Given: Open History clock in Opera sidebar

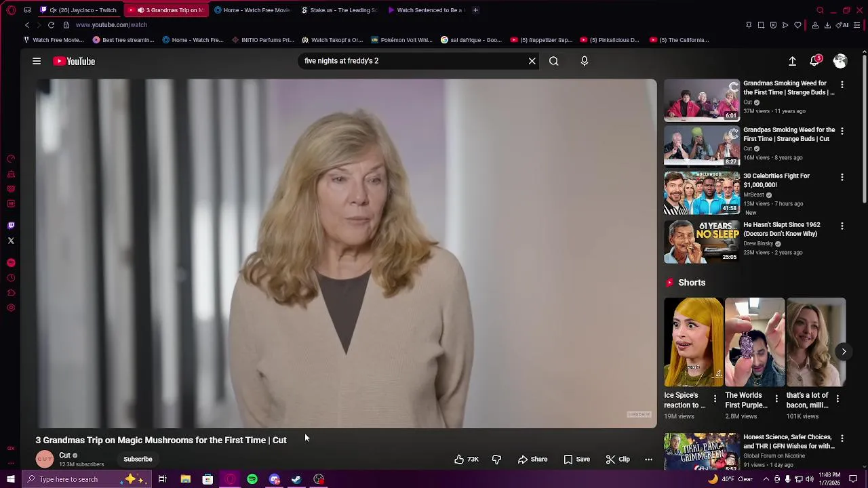Looking at the screenshot, I should coord(11,278).
